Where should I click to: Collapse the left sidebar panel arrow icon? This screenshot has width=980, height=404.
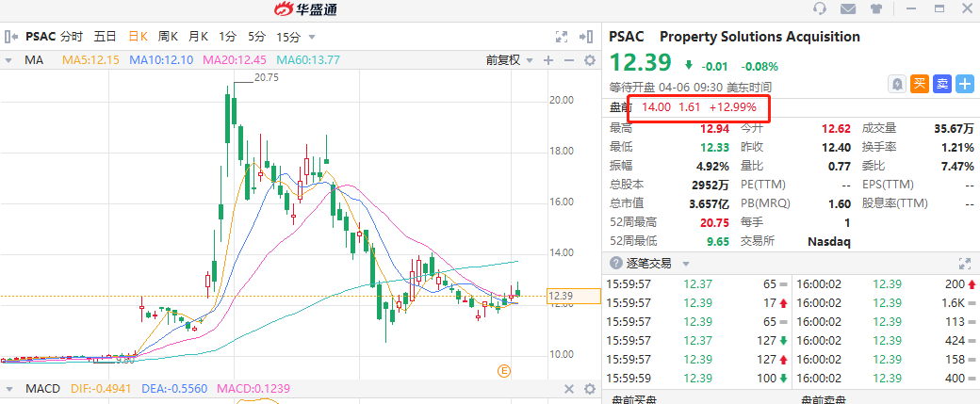(11, 37)
